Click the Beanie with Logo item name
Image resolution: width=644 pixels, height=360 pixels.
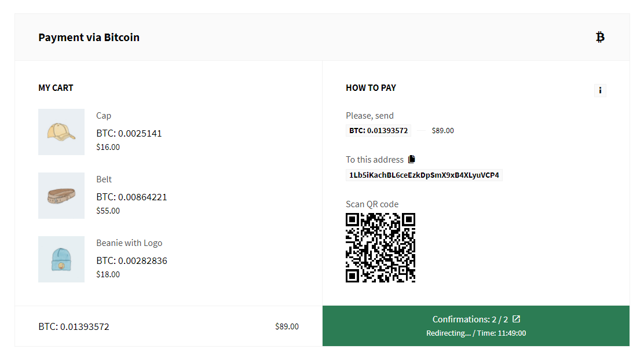(x=129, y=243)
